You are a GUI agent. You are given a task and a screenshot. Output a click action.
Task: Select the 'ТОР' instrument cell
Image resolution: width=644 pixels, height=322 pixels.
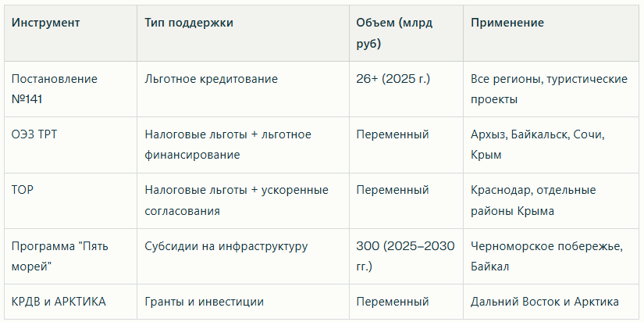pos(22,190)
